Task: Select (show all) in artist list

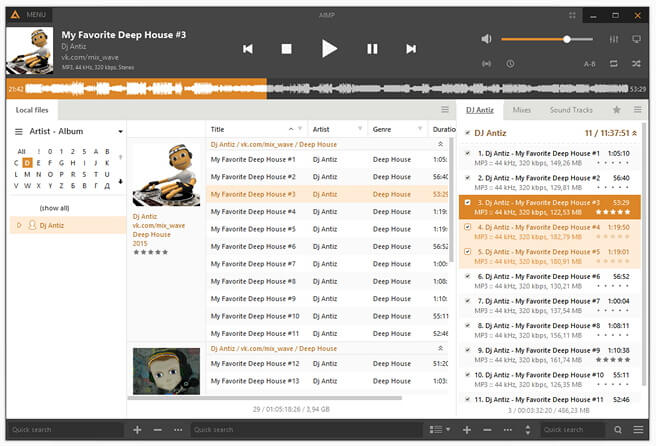Action: 54,208
